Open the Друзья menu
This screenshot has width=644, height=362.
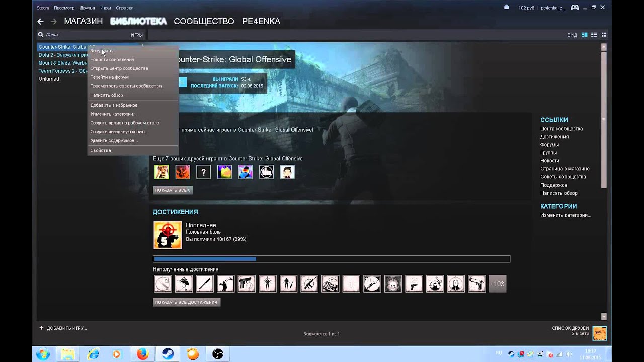(87, 8)
